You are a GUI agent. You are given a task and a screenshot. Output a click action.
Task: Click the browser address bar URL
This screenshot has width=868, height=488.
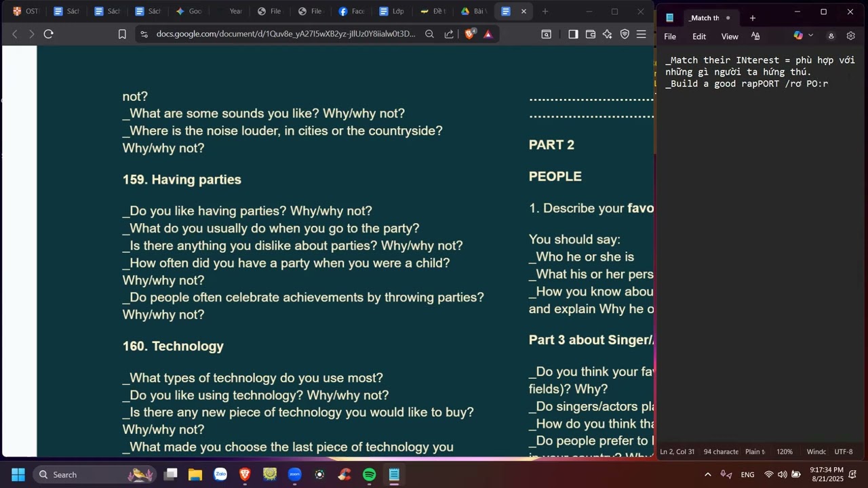285,34
